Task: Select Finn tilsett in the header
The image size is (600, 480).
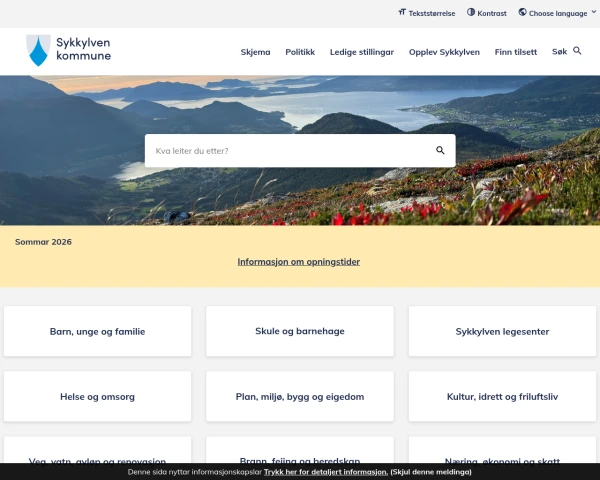Action: point(515,52)
